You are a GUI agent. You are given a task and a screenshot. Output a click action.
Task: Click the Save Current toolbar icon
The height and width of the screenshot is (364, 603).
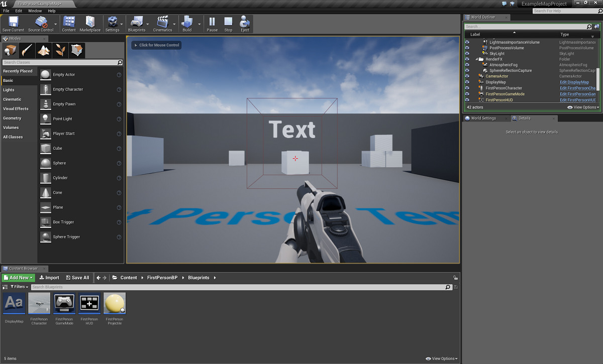click(x=13, y=24)
